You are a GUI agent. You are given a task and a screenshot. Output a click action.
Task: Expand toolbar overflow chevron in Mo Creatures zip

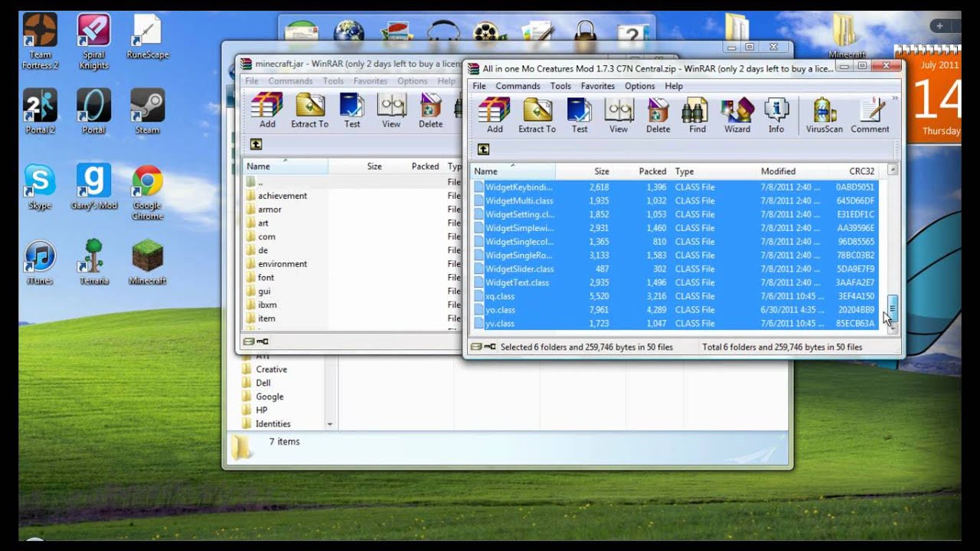tap(896, 99)
